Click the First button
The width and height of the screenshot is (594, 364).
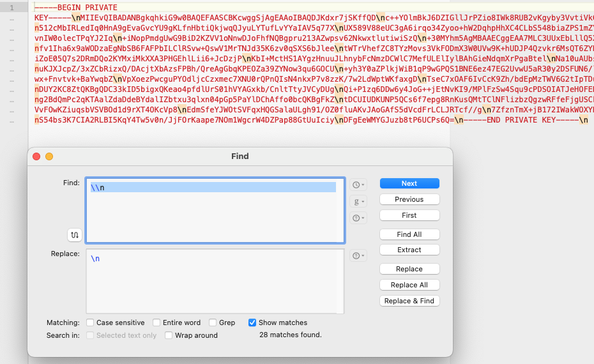pos(409,215)
